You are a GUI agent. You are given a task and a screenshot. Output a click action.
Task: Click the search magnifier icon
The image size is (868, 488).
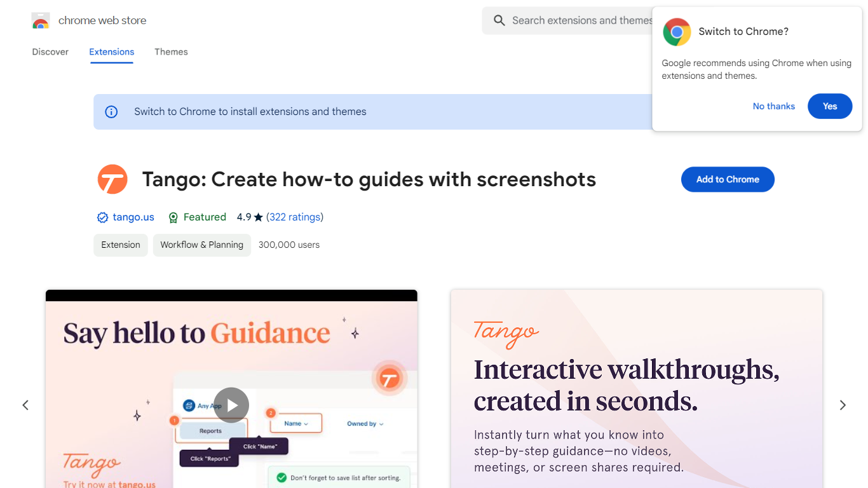[x=499, y=21]
